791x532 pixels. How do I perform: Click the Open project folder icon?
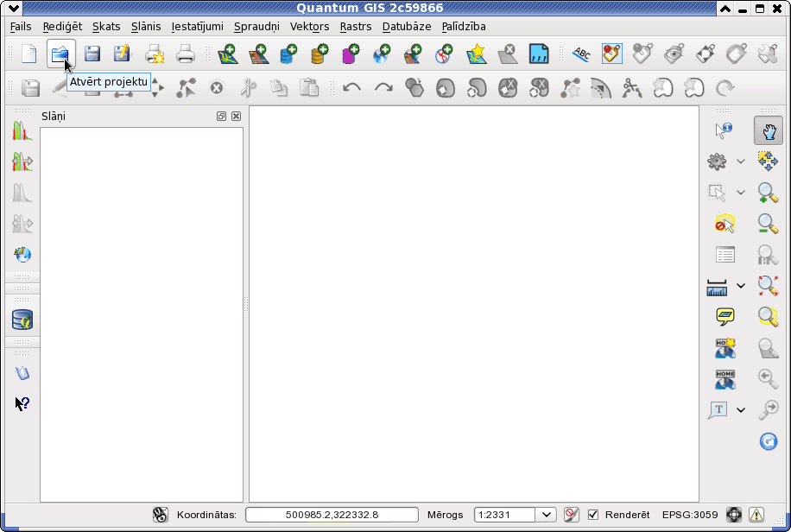(x=60, y=54)
